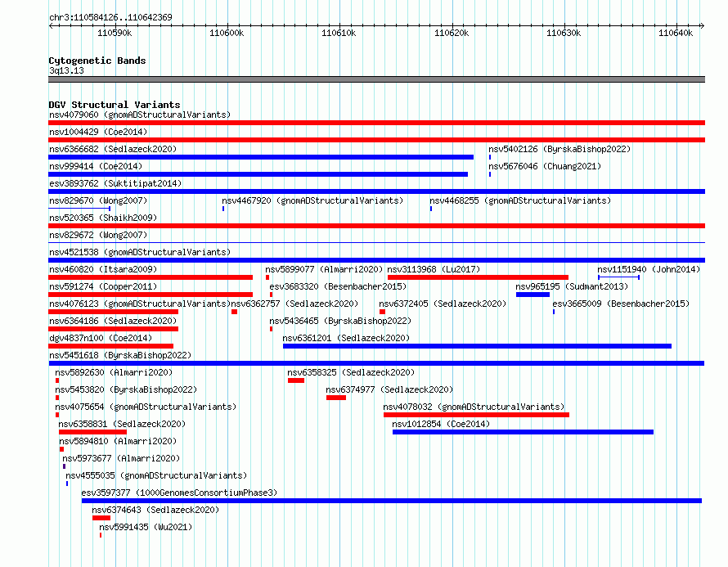The width and height of the screenshot is (728, 567).
Task: Click the 110640k ruler tick label
Action: click(676, 33)
